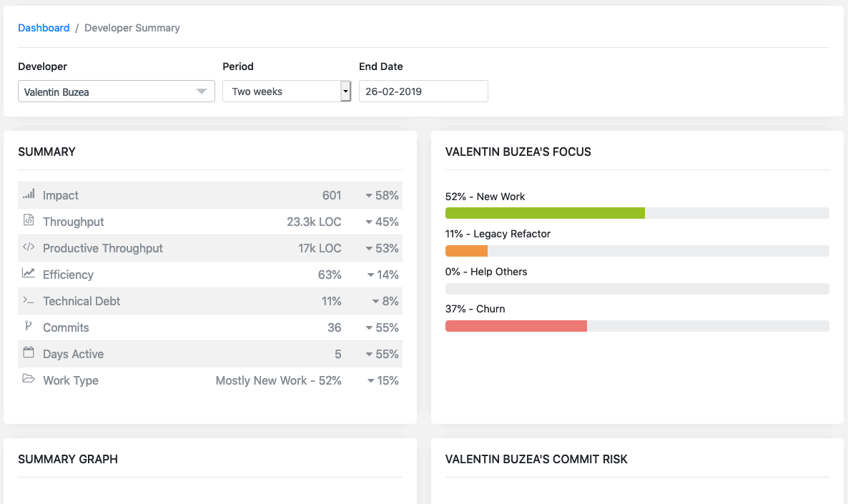This screenshot has width=848, height=504.
Task: Click the Commits branch icon
Action: point(29,327)
